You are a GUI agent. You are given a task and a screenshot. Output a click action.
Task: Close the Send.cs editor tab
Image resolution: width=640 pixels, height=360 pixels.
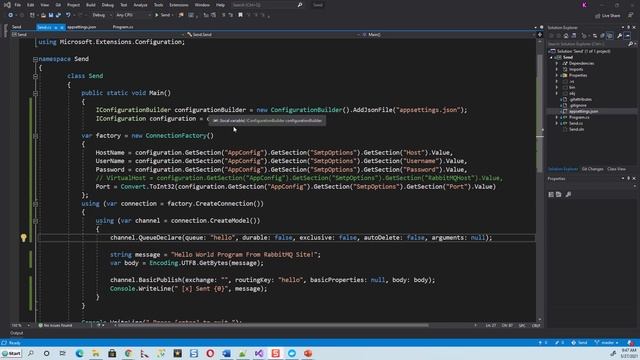click(x=62, y=27)
